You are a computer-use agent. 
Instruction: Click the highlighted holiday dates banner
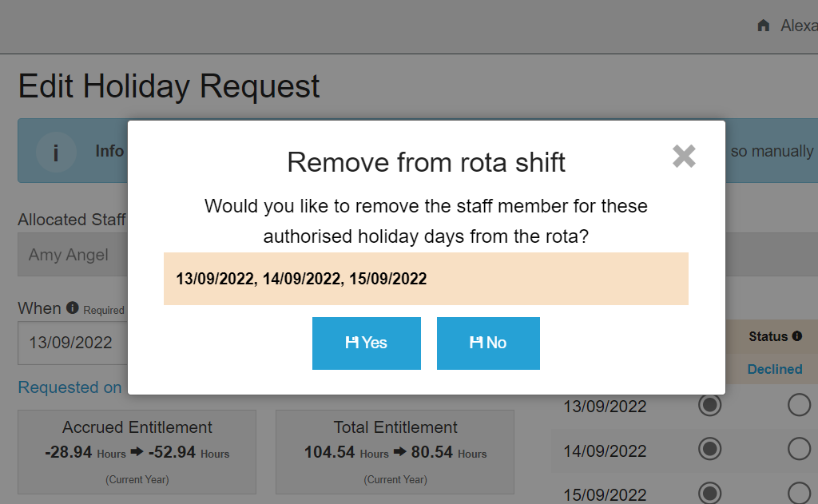426,279
